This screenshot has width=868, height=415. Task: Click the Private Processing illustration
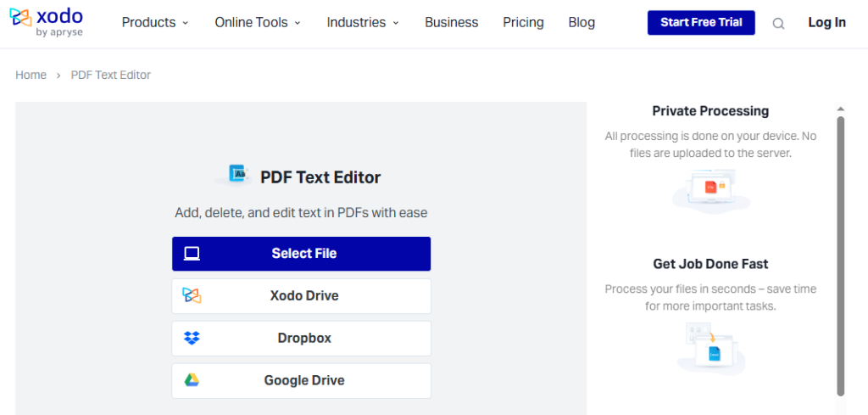[x=711, y=192]
